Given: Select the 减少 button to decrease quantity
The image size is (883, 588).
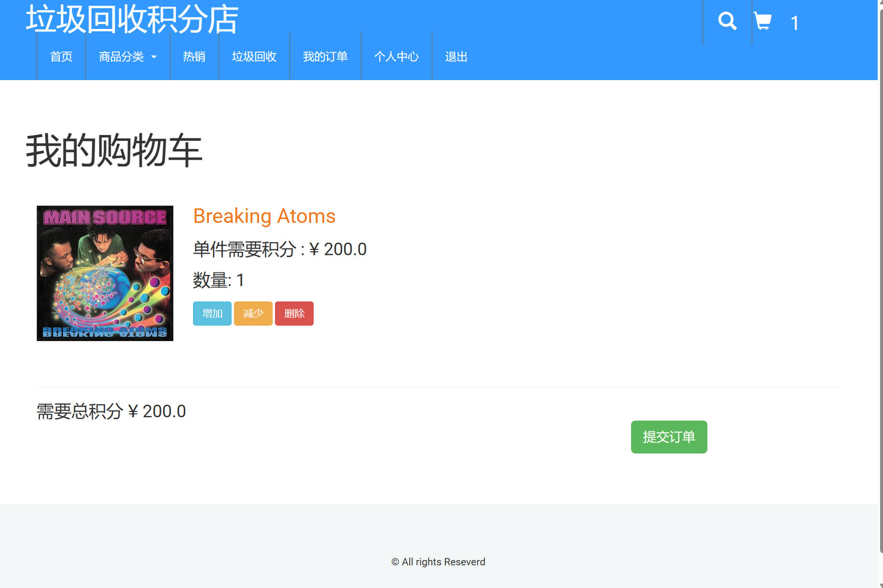Looking at the screenshot, I should [253, 313].
